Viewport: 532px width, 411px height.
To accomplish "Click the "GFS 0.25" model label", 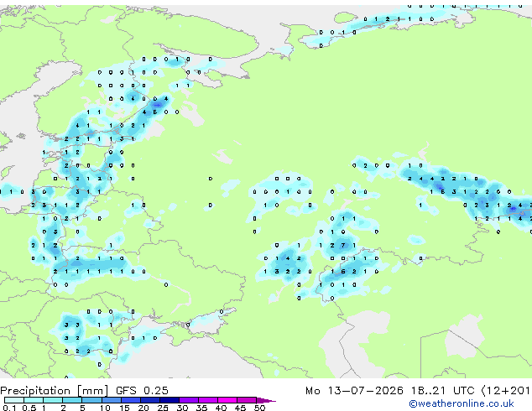I will point(142,391).
